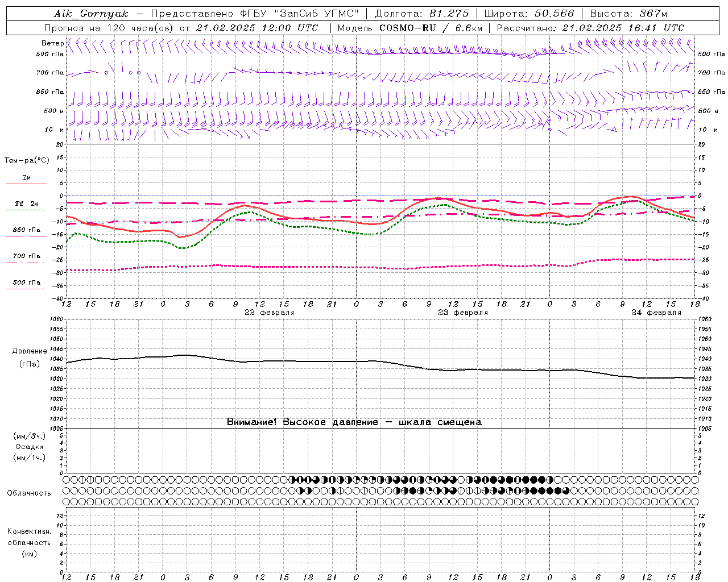Screen dimensions: 728x582
Task: Click the date label 24 февраля
Action: [x=656, y=313]
